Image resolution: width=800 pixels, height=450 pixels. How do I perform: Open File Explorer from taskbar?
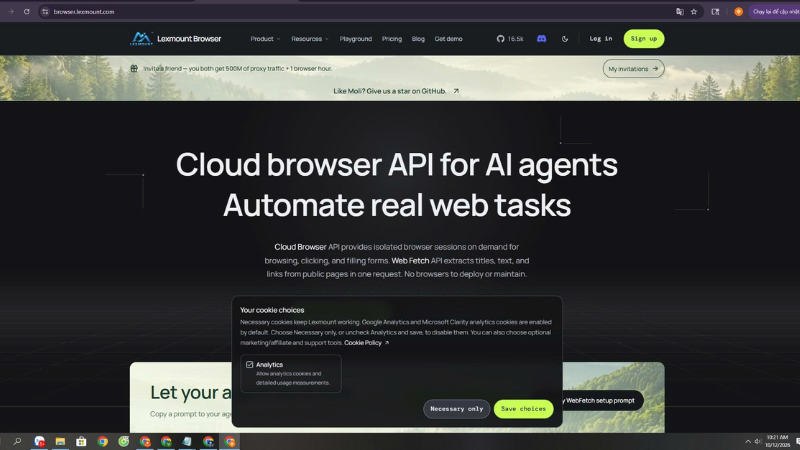click(60, 441)
